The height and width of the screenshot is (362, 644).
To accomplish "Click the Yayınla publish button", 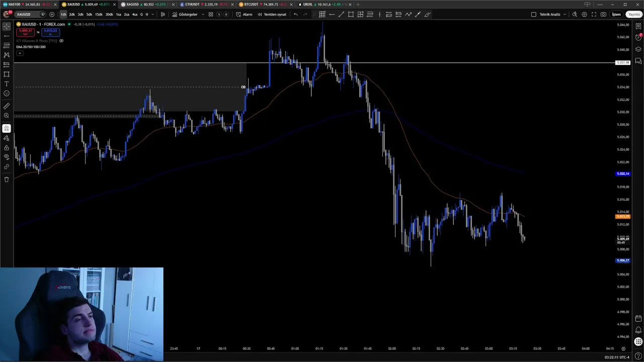I will tap(633, 14).
